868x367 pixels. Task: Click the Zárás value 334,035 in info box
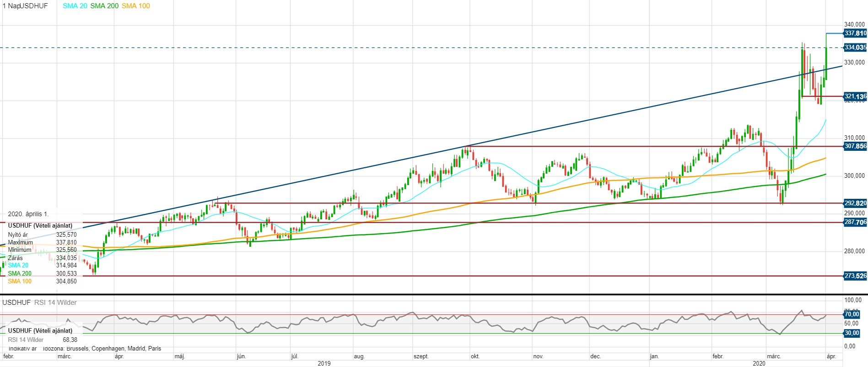pos(66,258)
